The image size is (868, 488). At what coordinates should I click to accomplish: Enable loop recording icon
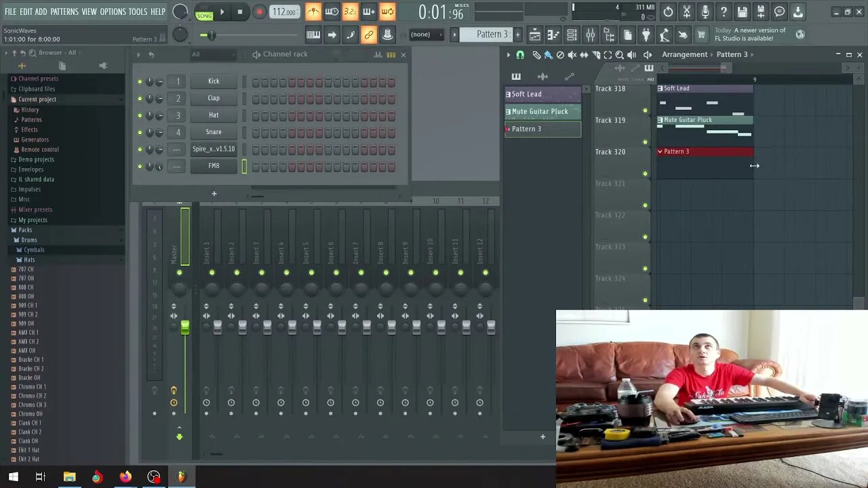387,12
